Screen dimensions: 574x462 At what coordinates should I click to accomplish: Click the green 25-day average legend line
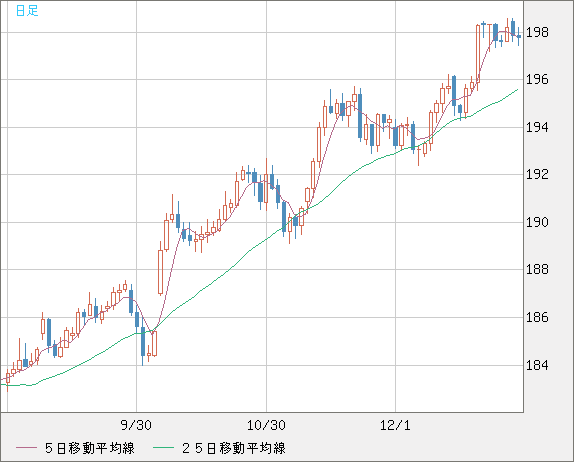tap(163, 448)
